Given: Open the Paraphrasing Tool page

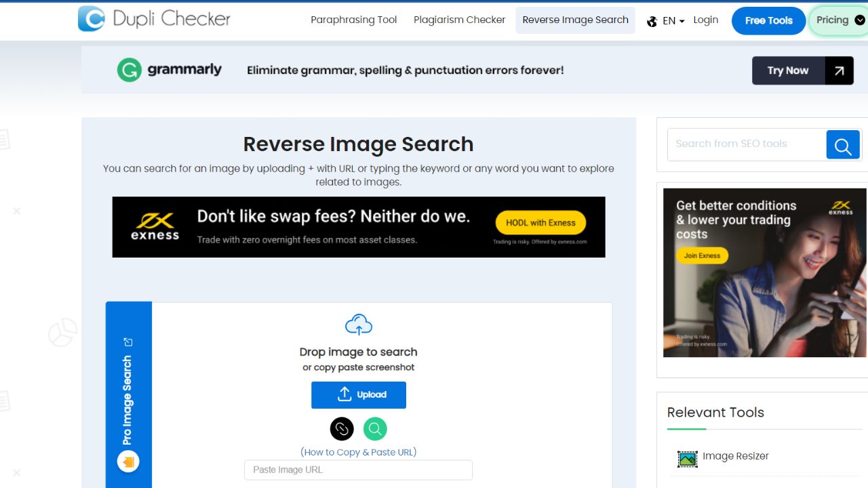Looking at the screenshot, I should point(353,20).
